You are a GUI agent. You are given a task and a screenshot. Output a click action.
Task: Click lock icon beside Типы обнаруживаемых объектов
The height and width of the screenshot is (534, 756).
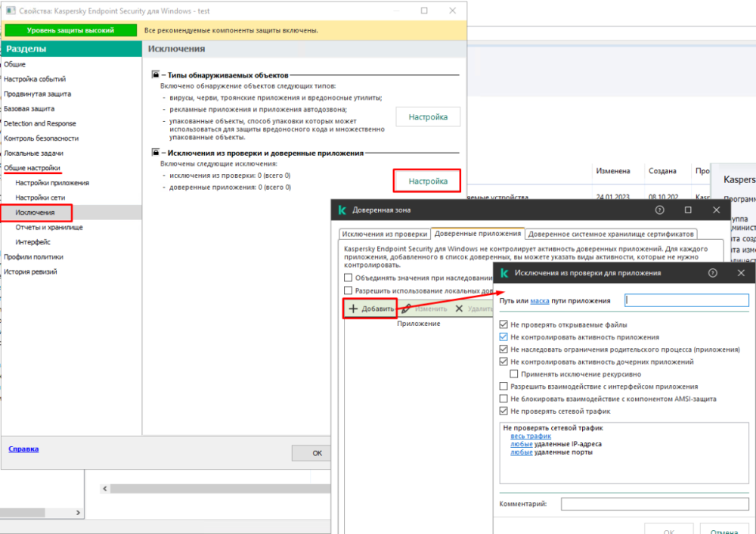click(x=155, y=74)
